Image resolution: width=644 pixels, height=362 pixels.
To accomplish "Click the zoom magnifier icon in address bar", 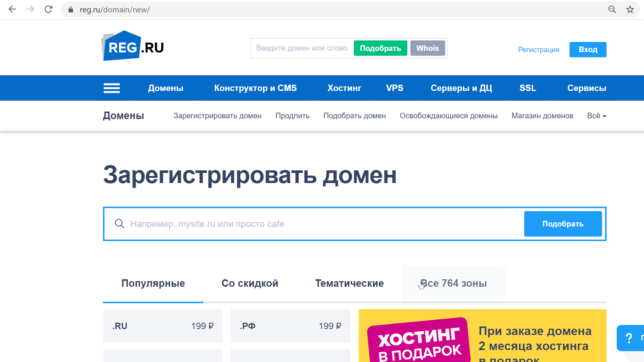I will coord(612,9).
